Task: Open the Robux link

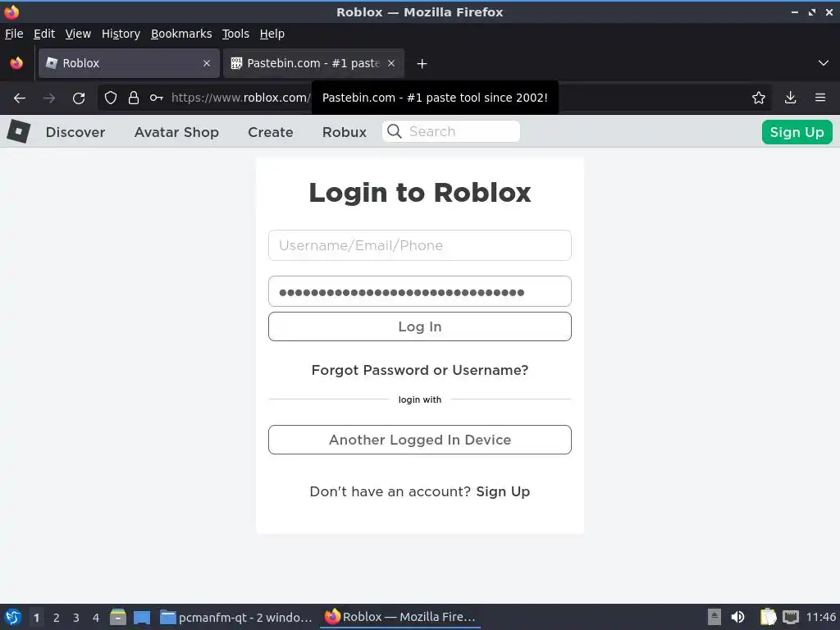Action: click(345, 132)
